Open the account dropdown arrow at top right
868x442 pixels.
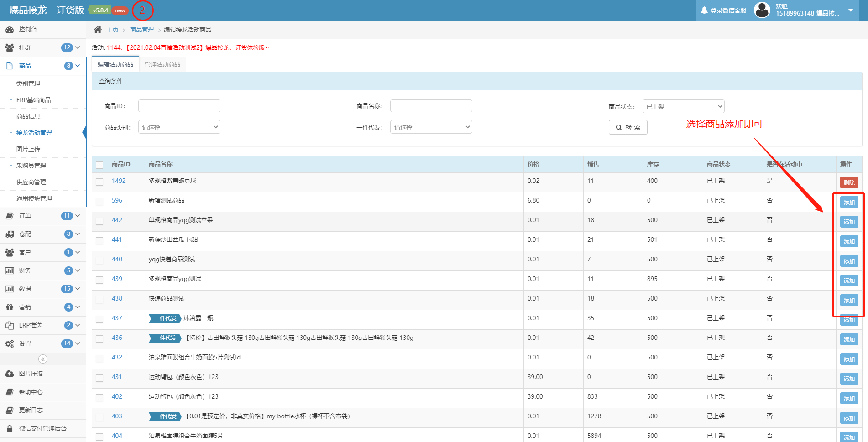point(851,10)
